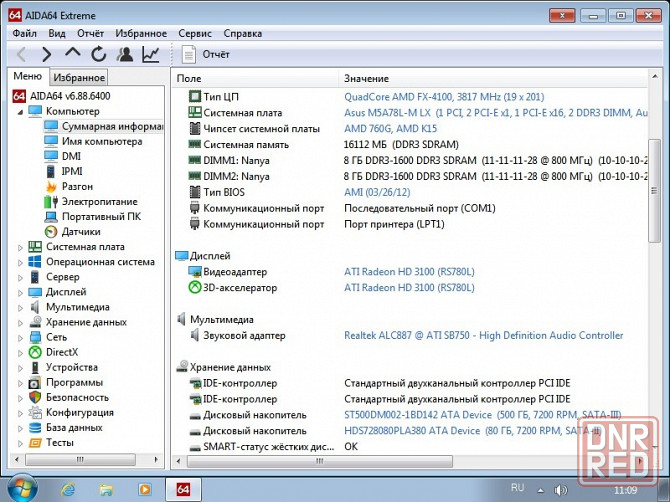This screenshot has width=670, height=502.
Task: Open the ST500DM002-1BD142 disk link
Action: point(482,415)
